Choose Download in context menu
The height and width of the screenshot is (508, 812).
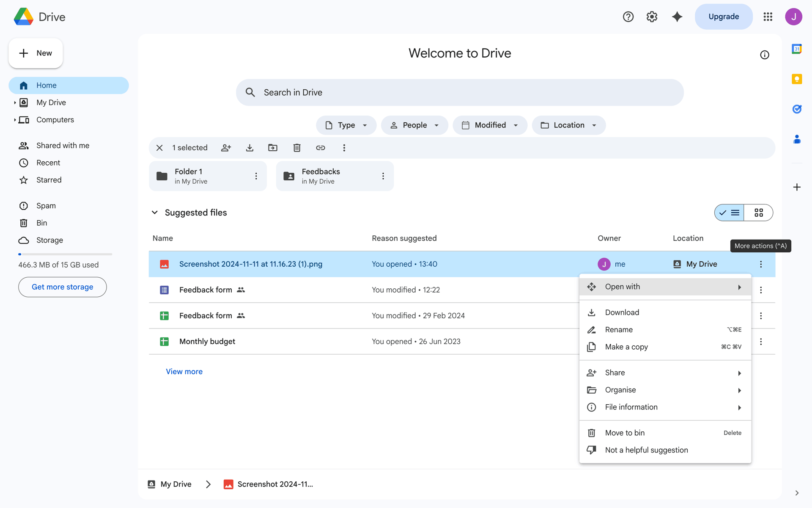[665, 312]
